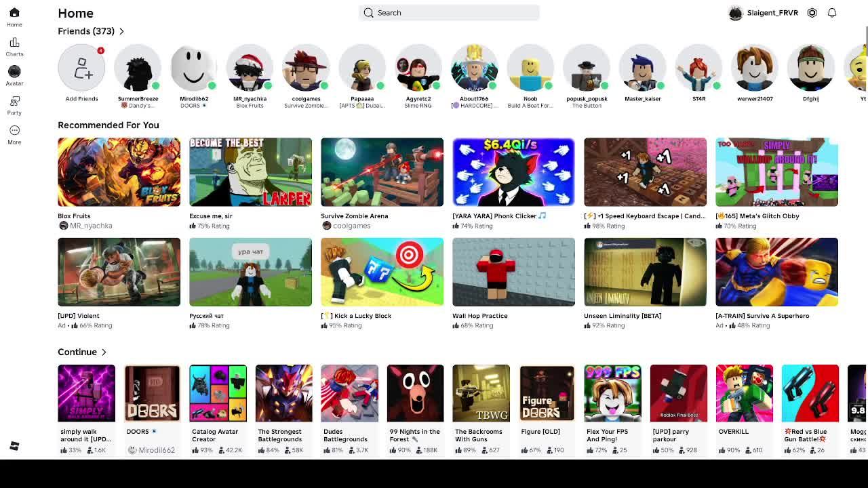Continue playing DOORS
The image size is (868, 488).
coord(152,393)
